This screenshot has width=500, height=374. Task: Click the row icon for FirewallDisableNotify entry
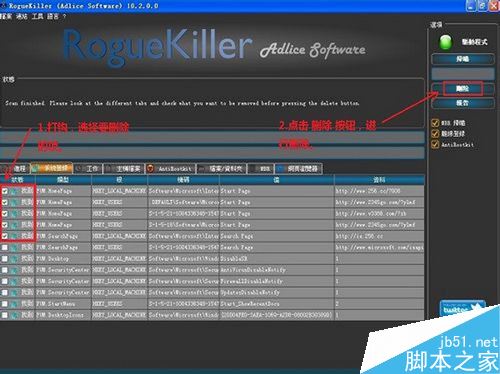14,281
